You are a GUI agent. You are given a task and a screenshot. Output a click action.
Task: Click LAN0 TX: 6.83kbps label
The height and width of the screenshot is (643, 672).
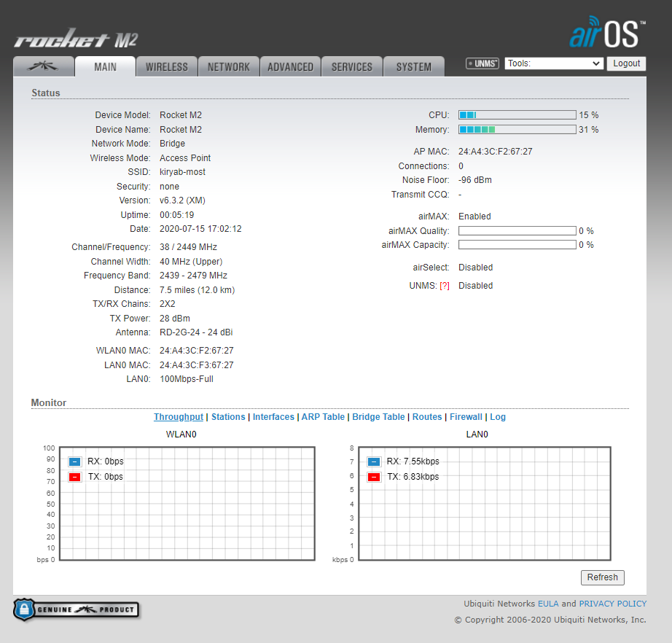tap(413, 477)
